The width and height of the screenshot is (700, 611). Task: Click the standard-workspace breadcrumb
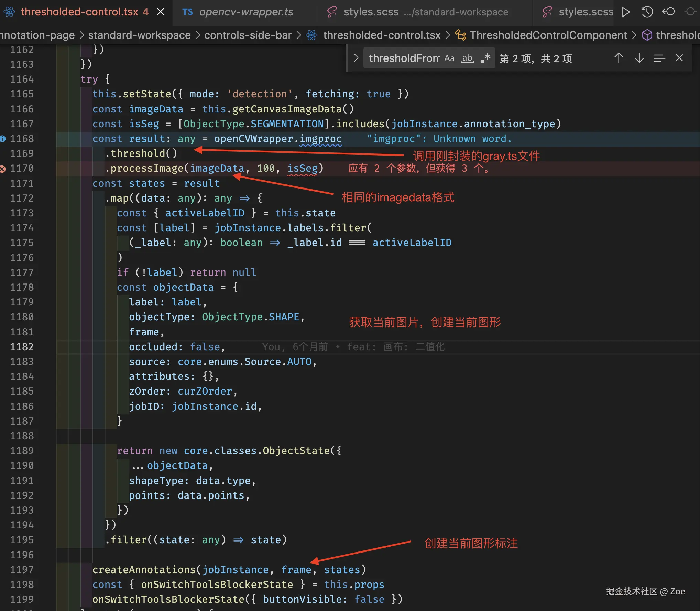[x=139, y=35]
